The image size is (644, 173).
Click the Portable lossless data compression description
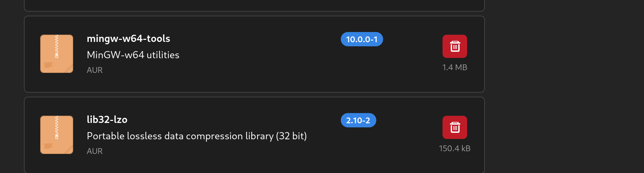[x=197, y=136]
